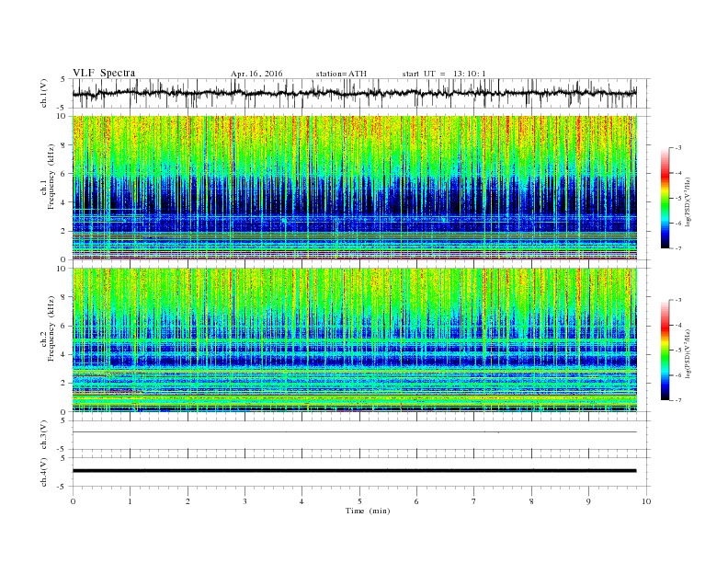728x563 pixels.
Task: Click the ch.1 spectrogram panel
Action: pos(355,188)
